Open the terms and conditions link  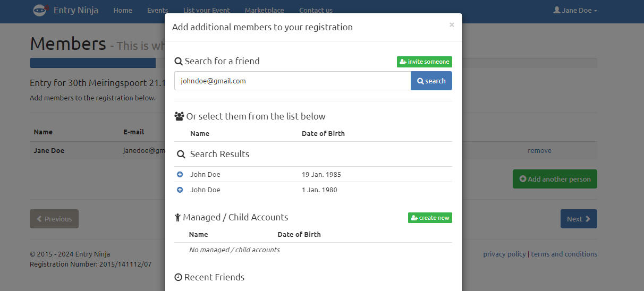[x=564, y=254]
